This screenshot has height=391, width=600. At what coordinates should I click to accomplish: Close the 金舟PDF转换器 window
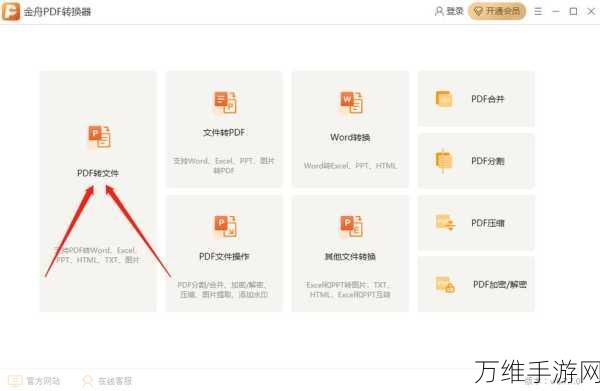point(591,11)
